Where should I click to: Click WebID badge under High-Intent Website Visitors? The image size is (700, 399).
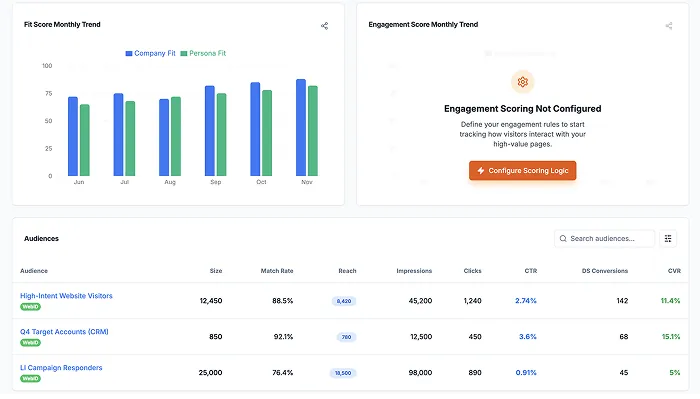30,307
